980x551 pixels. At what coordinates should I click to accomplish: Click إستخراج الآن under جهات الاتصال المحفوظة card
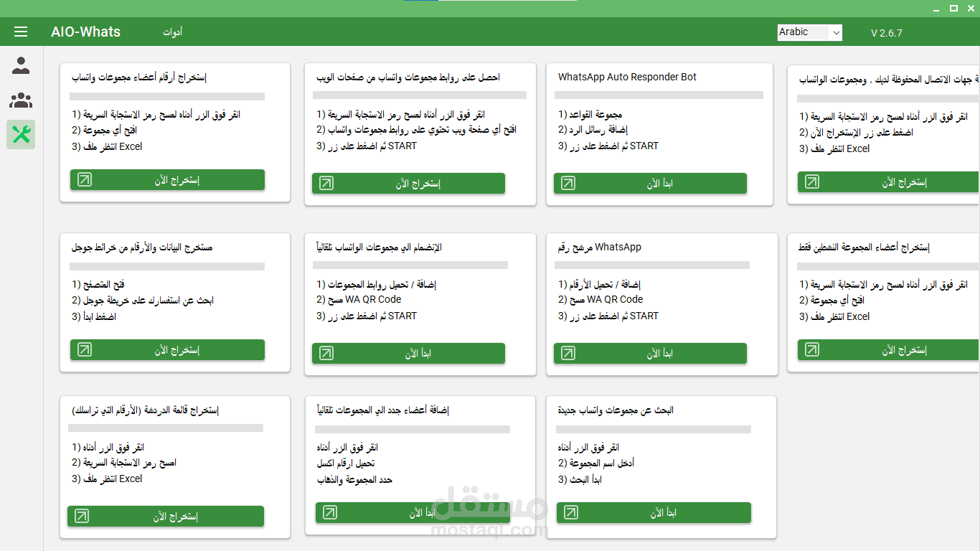[x=889, y=182]
